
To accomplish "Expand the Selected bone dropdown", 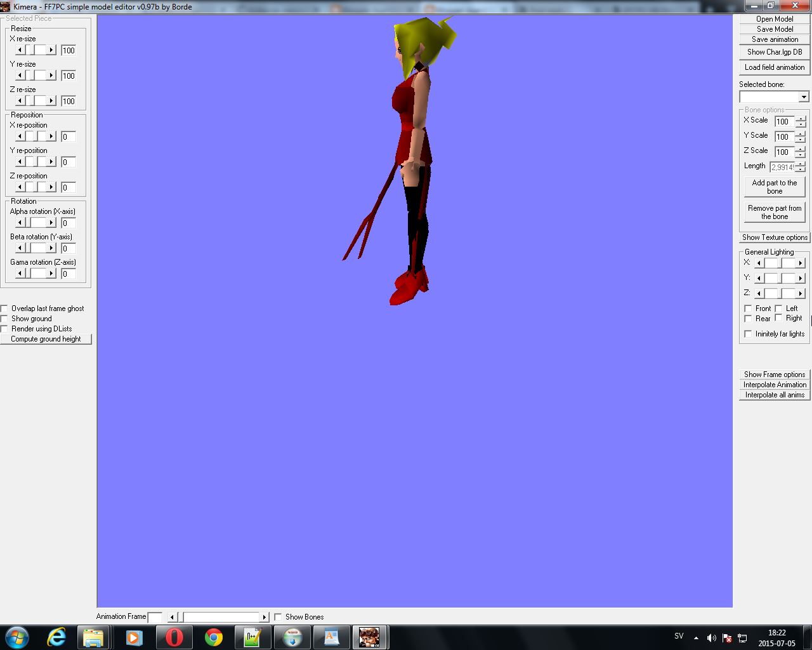I will coord(804,97).
